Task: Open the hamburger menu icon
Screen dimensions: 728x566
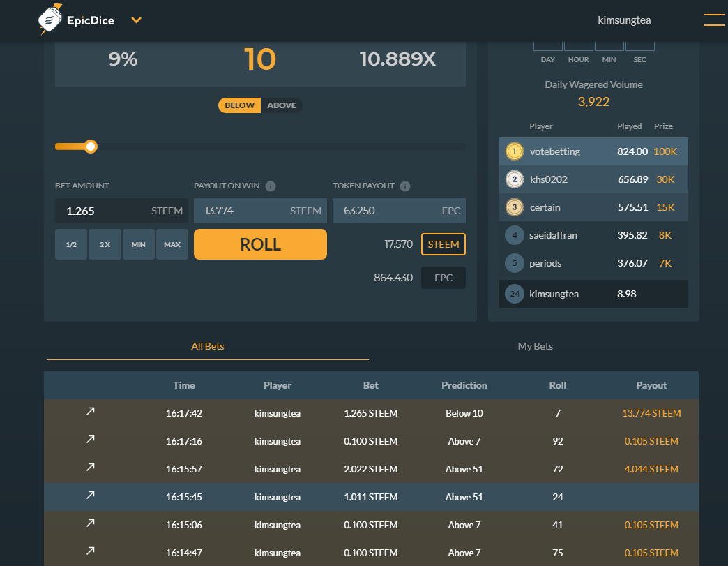Action: pyautogui.click(x=713, y=20)
